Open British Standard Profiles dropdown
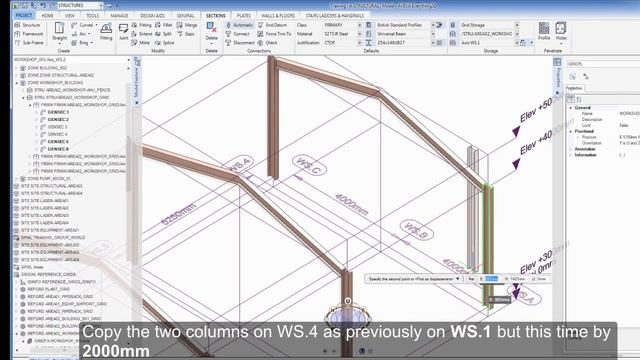The width and height of the screenshot is (640, 360). [x=433, y=25]
